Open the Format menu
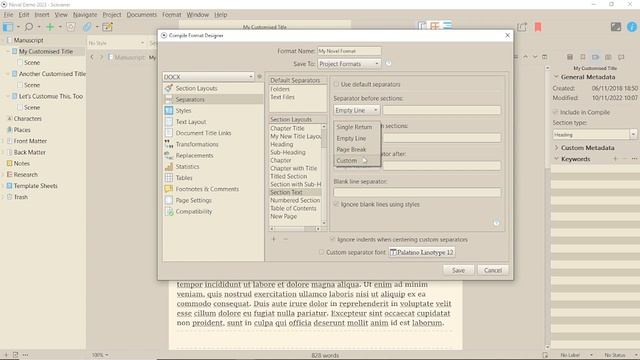640x360 pixels. click(171, 15)
